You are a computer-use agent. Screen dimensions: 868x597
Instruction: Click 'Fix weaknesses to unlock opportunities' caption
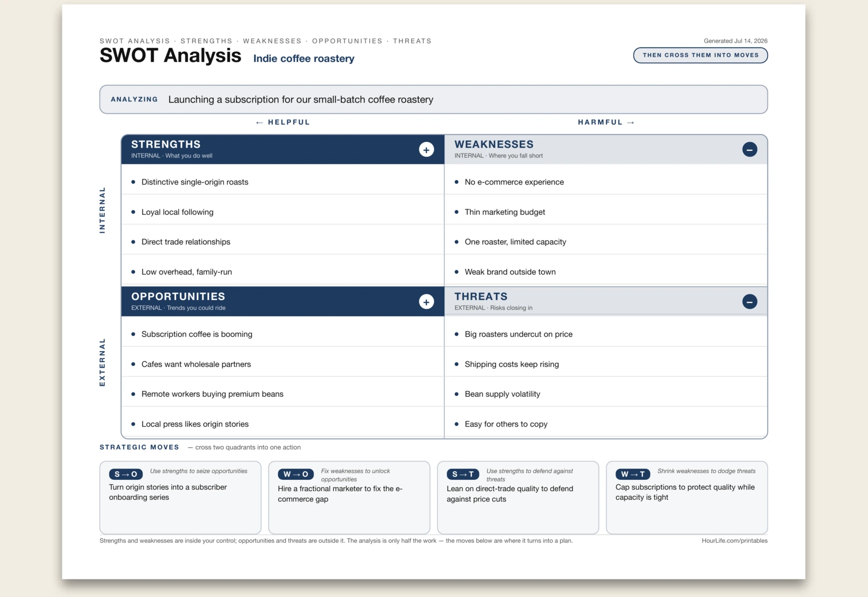pos(355,475)
